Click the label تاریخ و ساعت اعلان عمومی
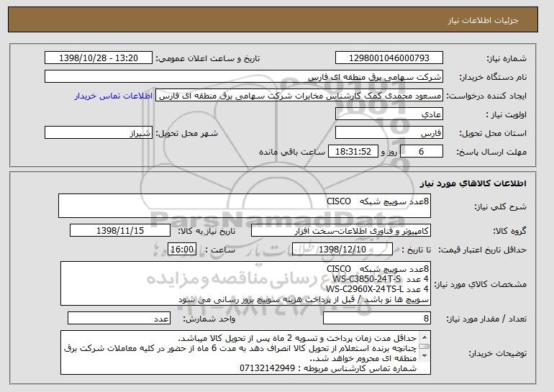Screen dimensions: 554x392 (x=208, y=58)
